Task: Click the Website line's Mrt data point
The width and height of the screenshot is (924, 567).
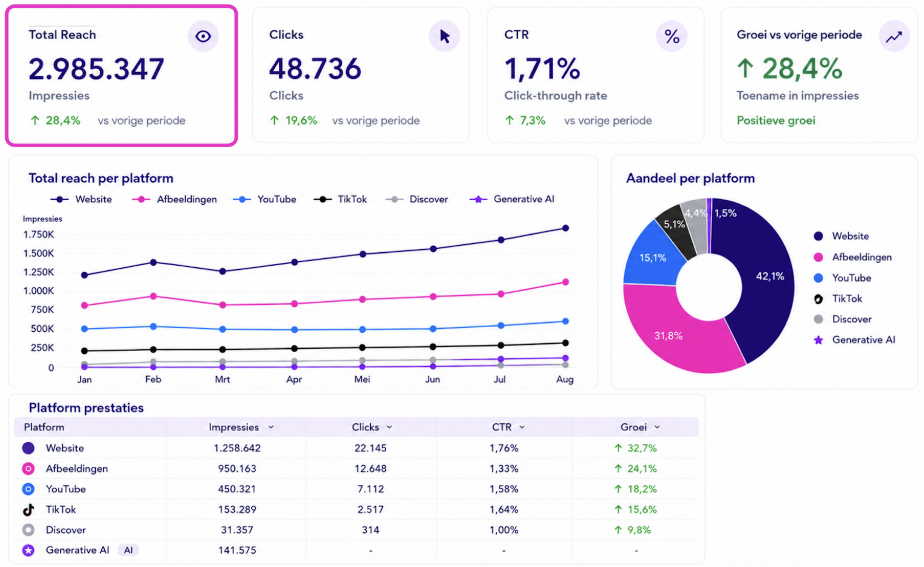Action: tap(222, 271)
